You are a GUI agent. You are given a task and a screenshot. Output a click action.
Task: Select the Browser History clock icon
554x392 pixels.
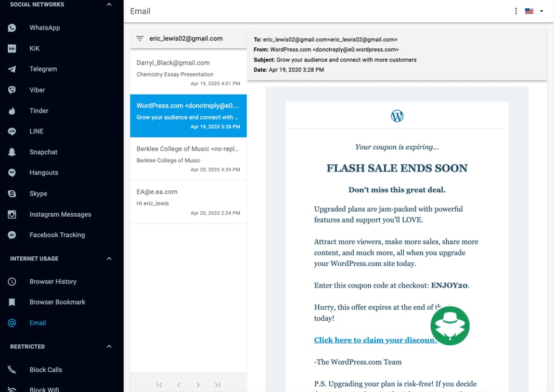click(x=12, y=281)
